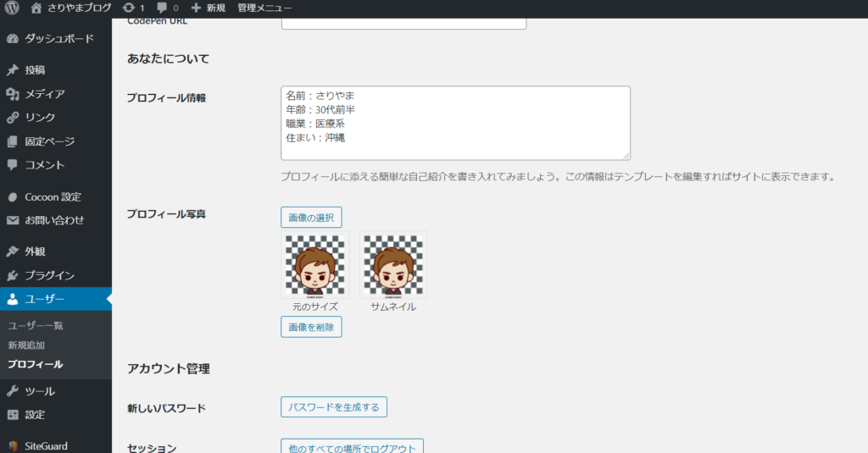Click the ツール wrench icon
Viewport: 868px width, 453px height.
pyautogui.click(x=12, y=391)
